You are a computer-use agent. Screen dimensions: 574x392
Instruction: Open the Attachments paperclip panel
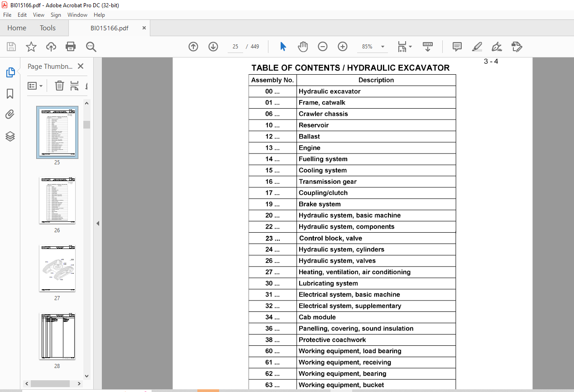pos(10,115)
